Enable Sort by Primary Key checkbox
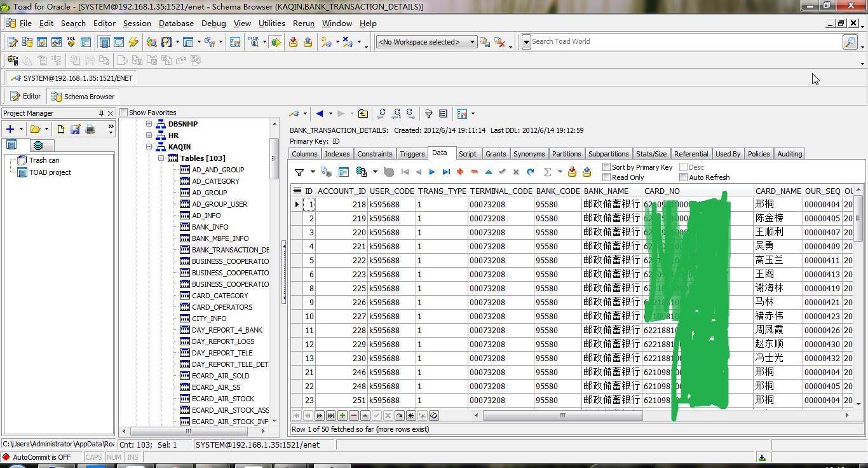 (606, 167)
